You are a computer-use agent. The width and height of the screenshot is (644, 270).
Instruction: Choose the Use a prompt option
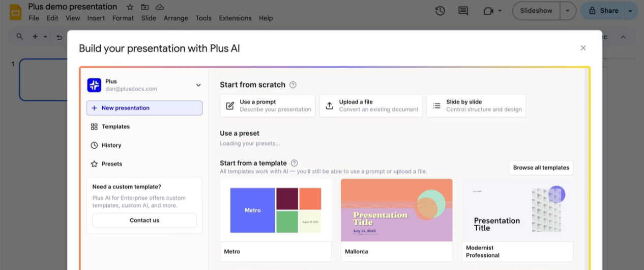click(x=268, y=105)
